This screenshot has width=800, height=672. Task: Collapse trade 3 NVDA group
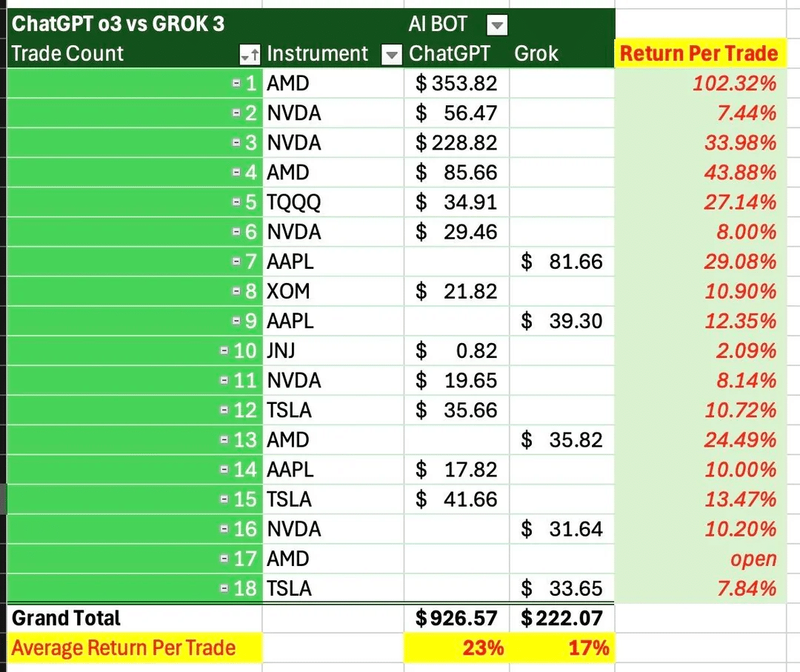pos(236,143)
